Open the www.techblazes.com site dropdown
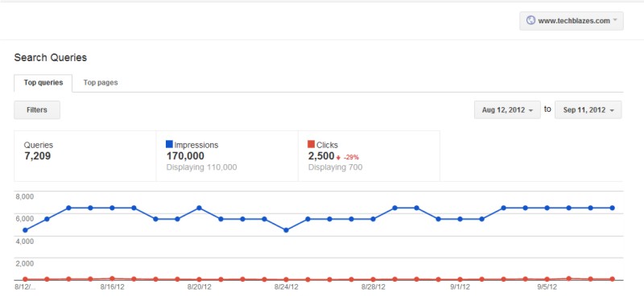 point(572,21)
